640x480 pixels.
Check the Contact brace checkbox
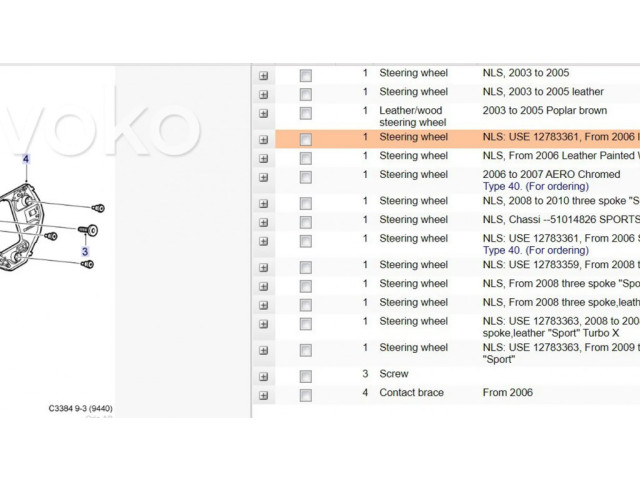(x=305, y=395)
